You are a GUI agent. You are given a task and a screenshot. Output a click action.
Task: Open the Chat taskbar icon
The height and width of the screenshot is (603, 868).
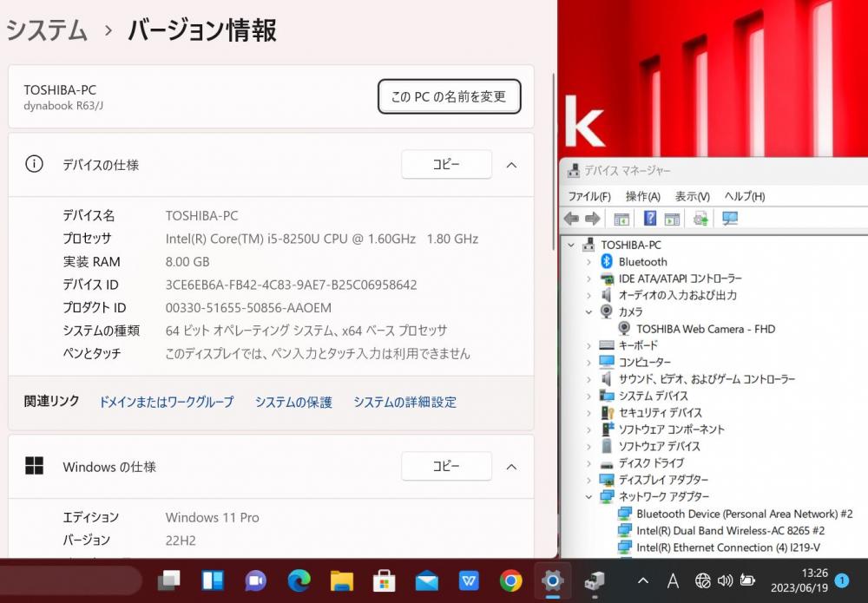tap(255, 580)
